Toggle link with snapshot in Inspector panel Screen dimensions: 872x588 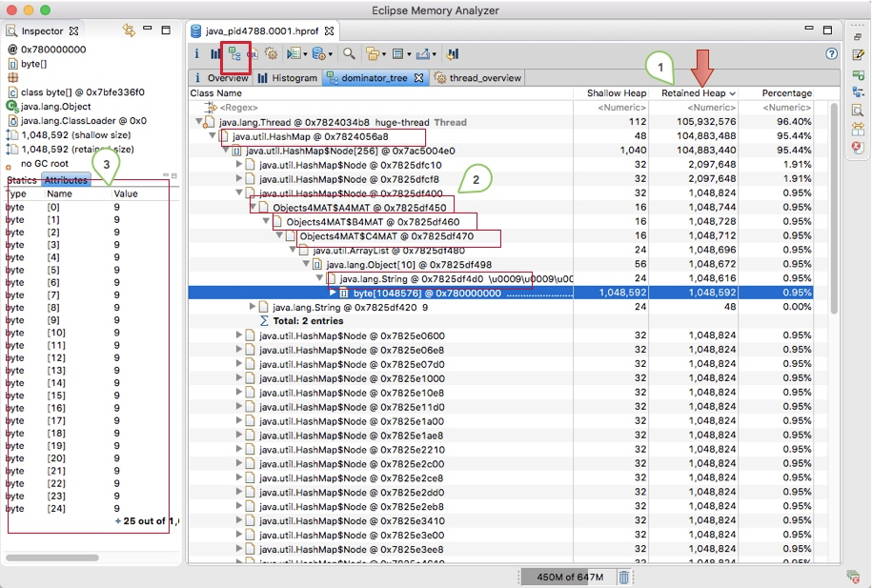click(129, 30)
